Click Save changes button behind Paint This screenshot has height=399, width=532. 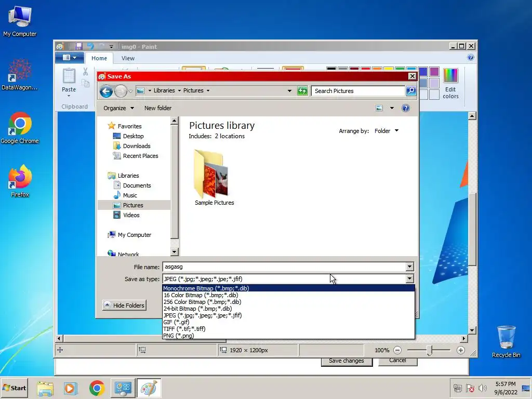(x=347, y=362)
